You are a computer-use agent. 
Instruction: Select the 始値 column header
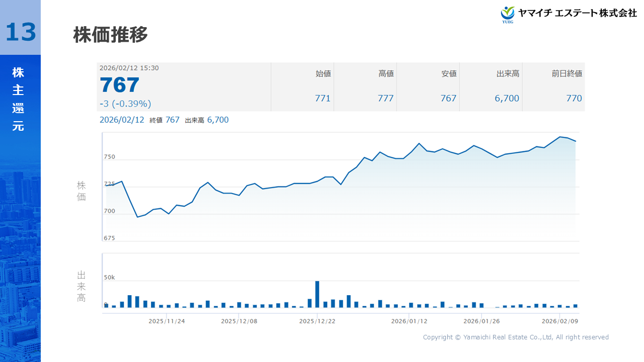pyautogui.click(x=323, y=73)
